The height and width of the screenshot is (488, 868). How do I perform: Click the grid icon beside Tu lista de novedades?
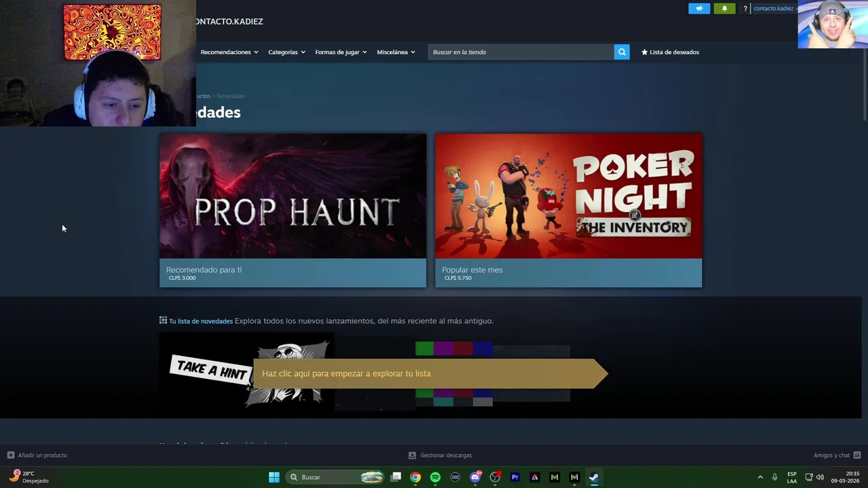click(x=163, y=321)
